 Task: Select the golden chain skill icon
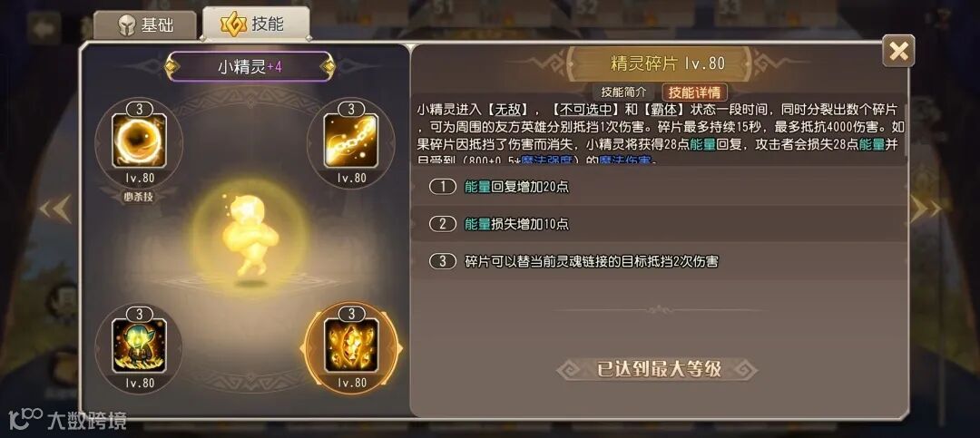tap(350, 141)
